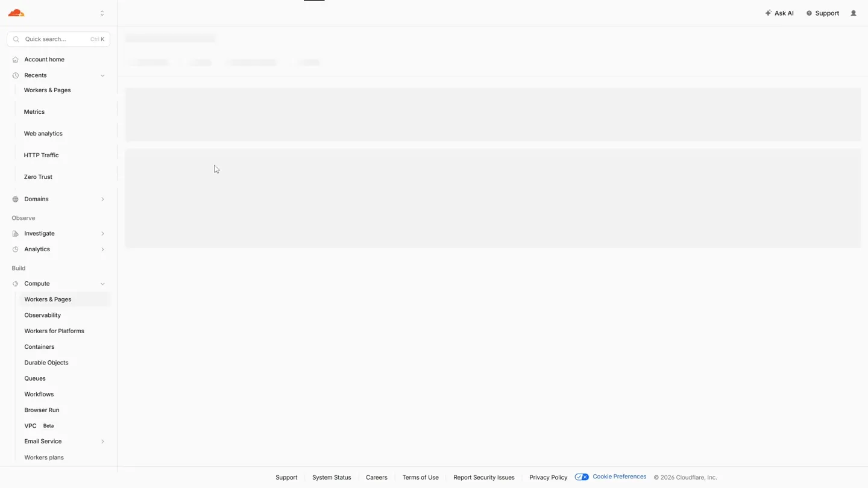Click the Account home house icon
The width and height of the screenshot is (868, 488).
tap(16, 60)
